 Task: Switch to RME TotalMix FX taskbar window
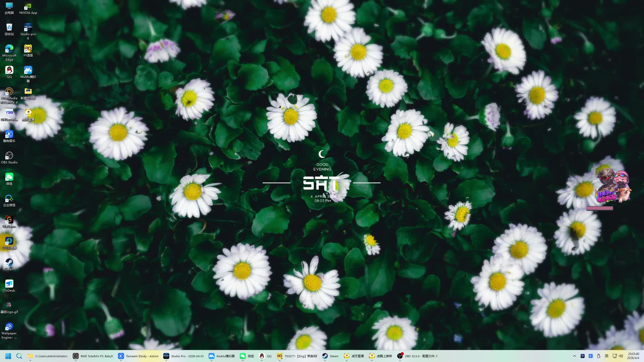pos(93,356)
